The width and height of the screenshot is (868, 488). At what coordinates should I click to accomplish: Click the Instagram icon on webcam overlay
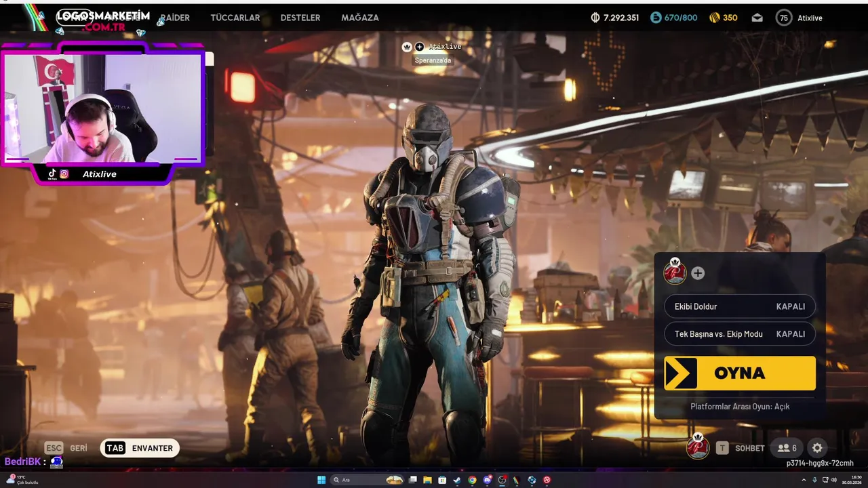64,174
